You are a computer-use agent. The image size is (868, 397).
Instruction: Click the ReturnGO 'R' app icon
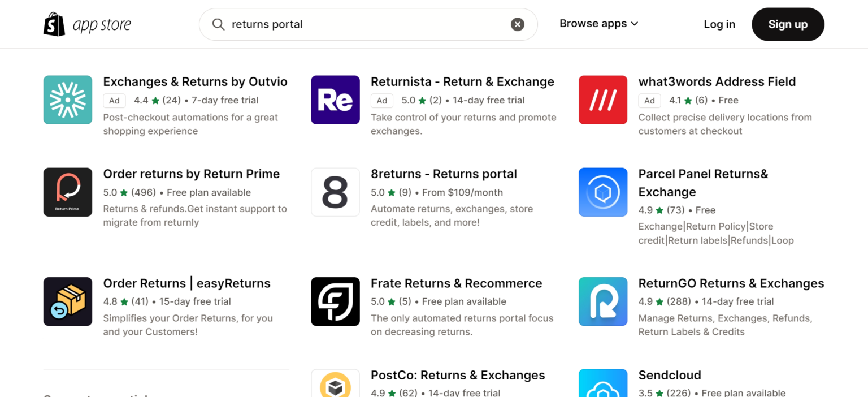(x=603, y=301)
